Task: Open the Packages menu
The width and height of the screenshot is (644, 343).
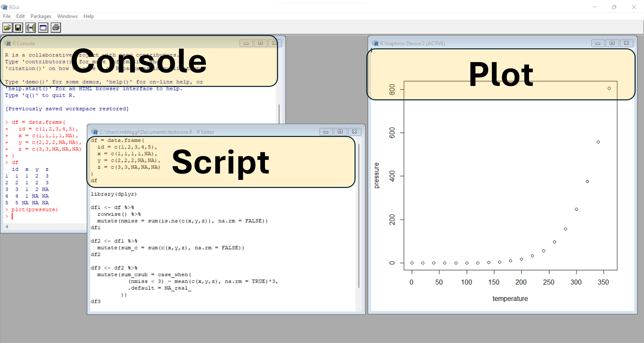Action: (41, 16)
